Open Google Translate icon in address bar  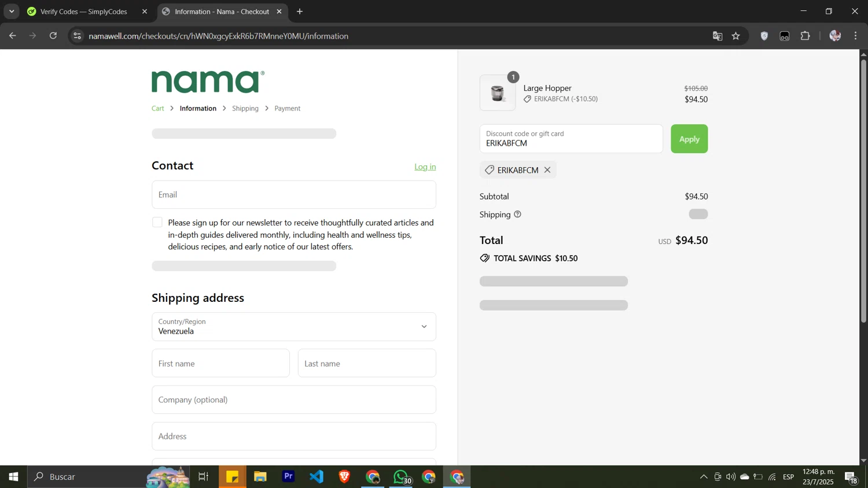click(x=718, y=36)
